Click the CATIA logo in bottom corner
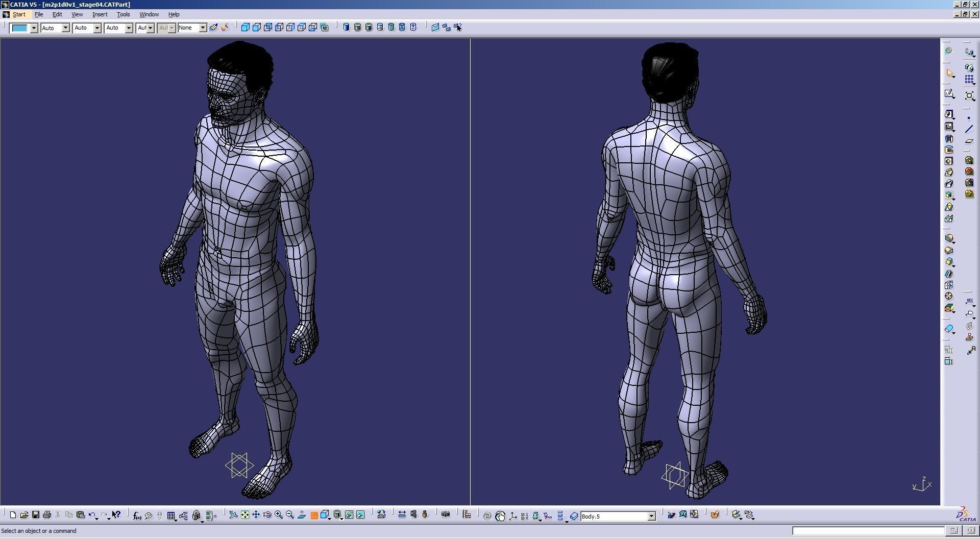 pos(965,514)
